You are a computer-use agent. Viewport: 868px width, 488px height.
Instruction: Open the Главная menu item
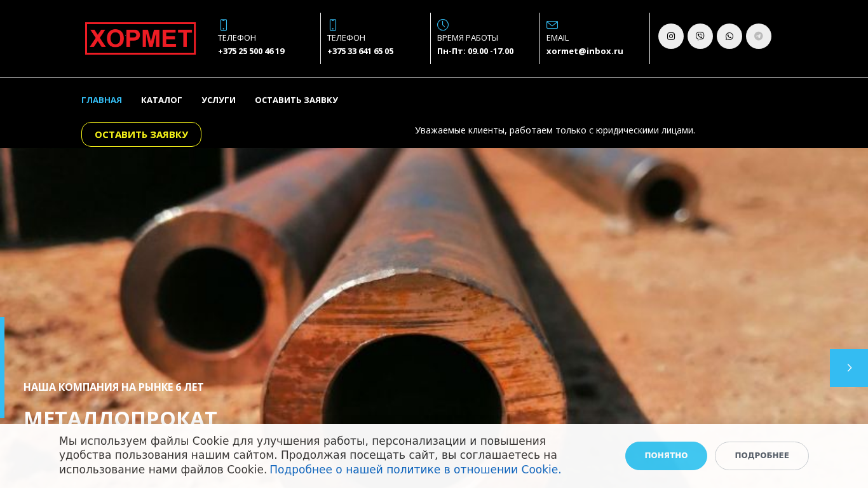[x=102, y=100]
